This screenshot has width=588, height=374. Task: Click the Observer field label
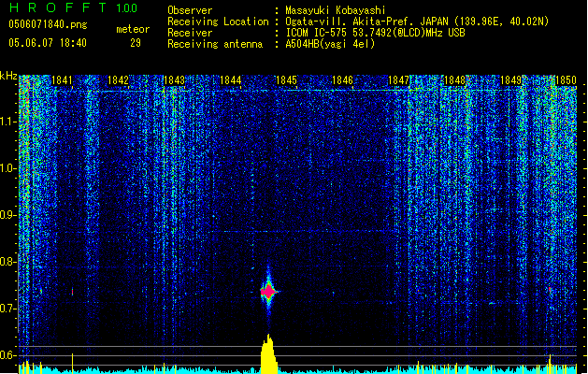[x=190, y=10]
